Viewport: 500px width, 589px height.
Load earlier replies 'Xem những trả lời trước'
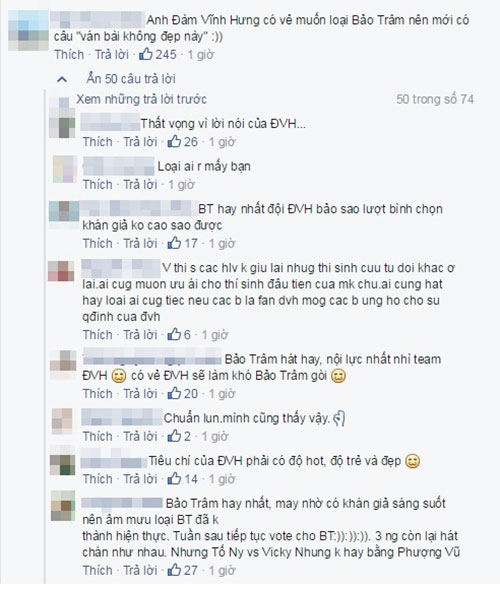141,99
